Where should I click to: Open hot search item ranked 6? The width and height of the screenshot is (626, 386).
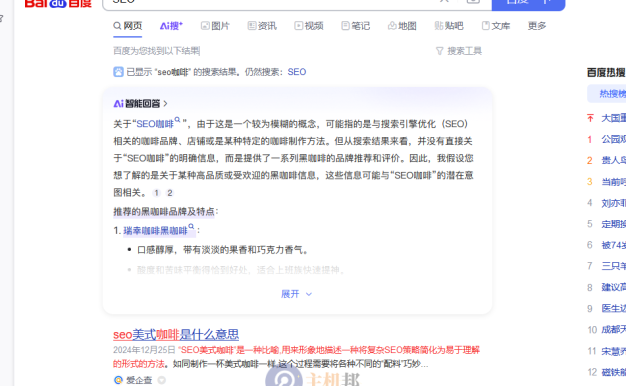(x=613, y=245)
